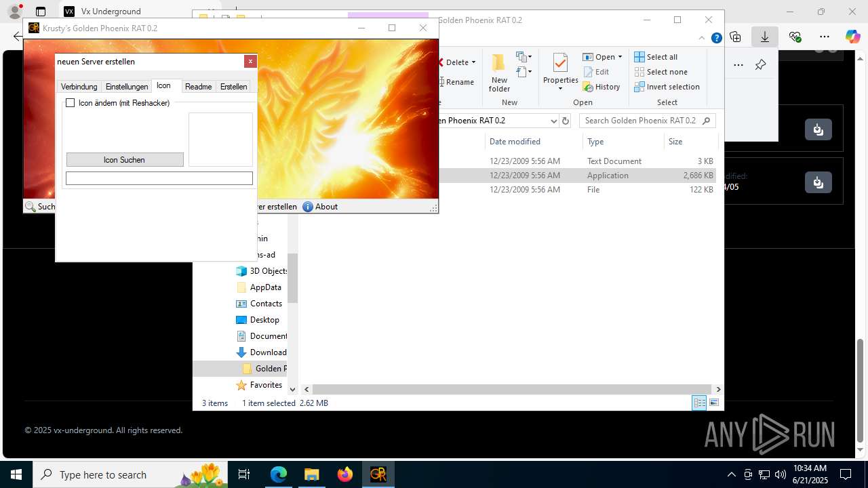868x488 pixels.
Task: Go to the Erstellen tab
Action: (x=233, y=87)
